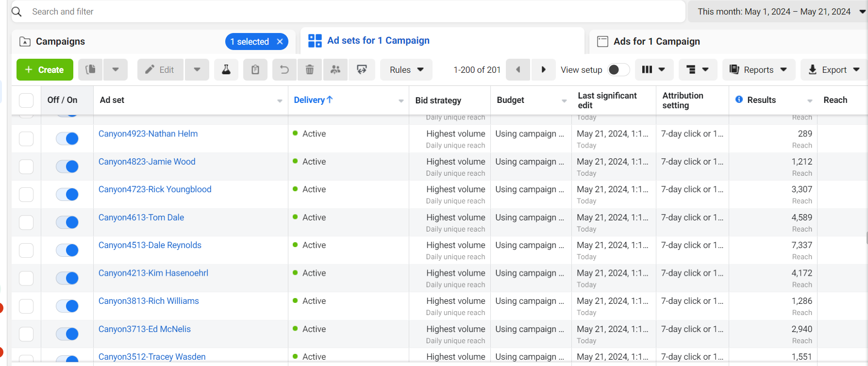Check the box for Canyon4823-Jamie Wood
The height and width of the screenshot is (366, 868).
[x=26, y=166]
